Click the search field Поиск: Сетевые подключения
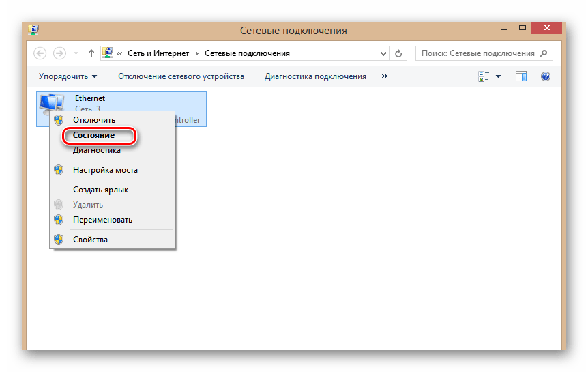Screen dimensions: 588x372 point(477,53)
